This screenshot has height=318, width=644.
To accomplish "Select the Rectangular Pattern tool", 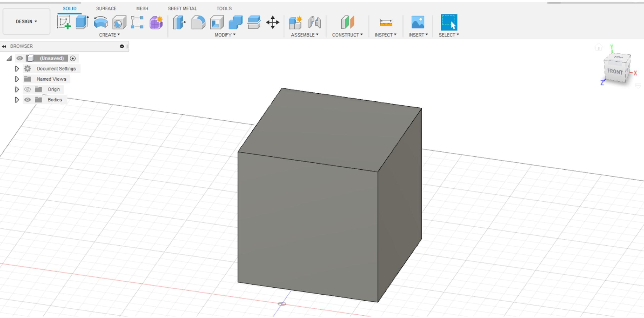I will click(x=137, y=22).
